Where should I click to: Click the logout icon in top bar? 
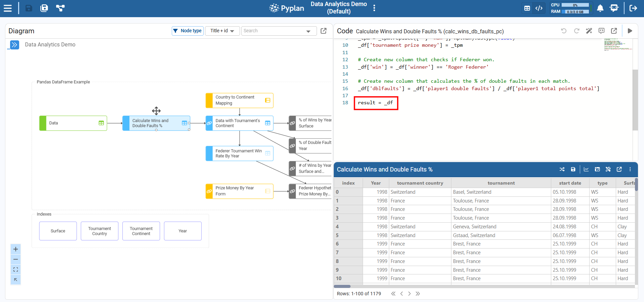point(633,8)
